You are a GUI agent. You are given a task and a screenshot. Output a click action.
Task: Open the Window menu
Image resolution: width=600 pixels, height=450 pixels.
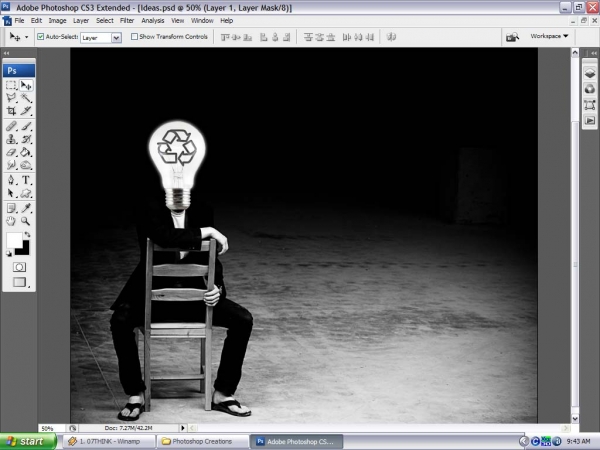tap(202, 21)
